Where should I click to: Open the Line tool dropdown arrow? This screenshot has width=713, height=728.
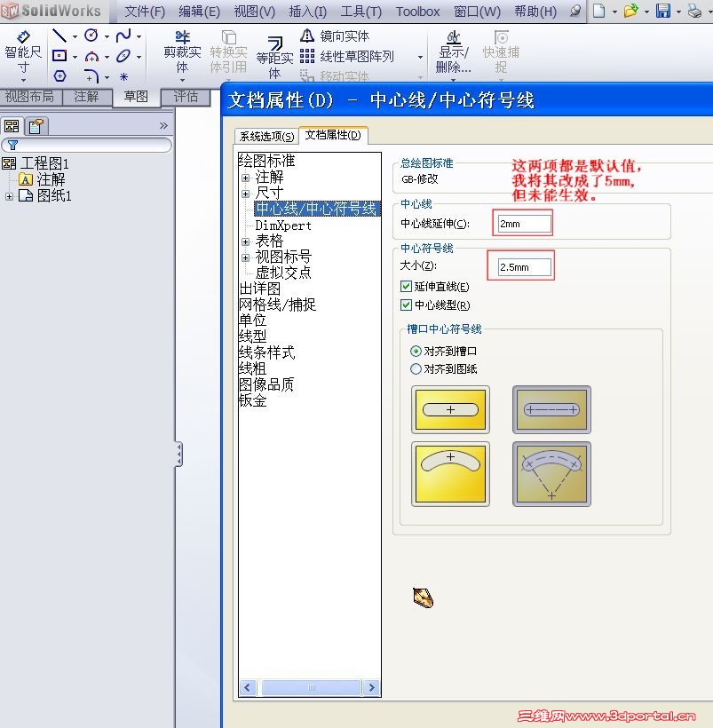(75, 36)
